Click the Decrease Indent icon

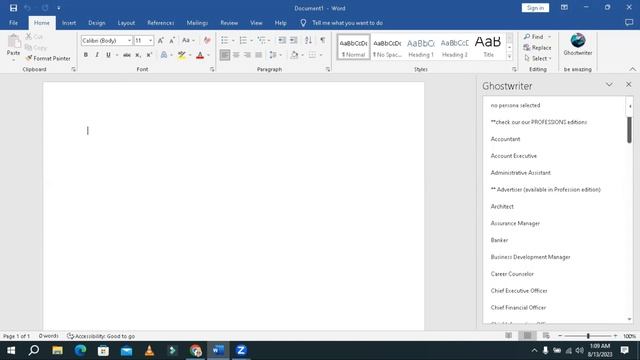(x=282, y=40)
